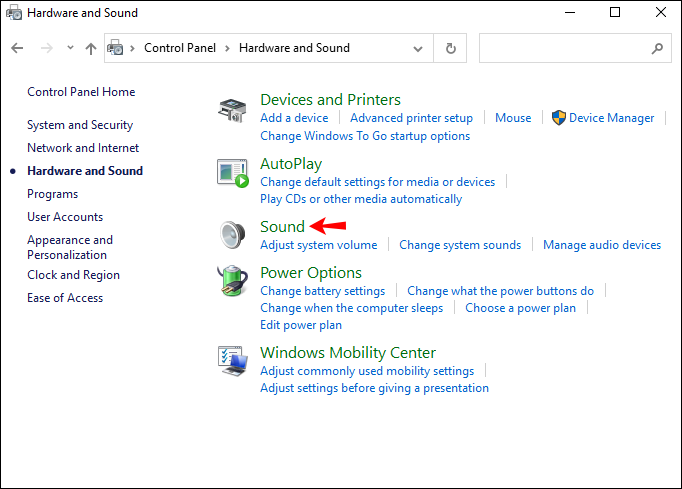Viewport: 682px width, 489px height.
Task: Open the address bar history dropdown
Action: (x=418, y=47)
